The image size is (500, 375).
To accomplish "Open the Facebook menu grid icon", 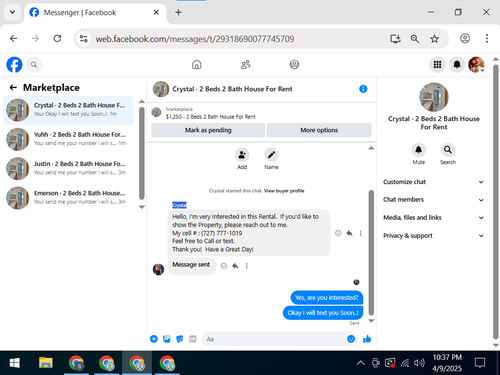I will tap(437, 64).
